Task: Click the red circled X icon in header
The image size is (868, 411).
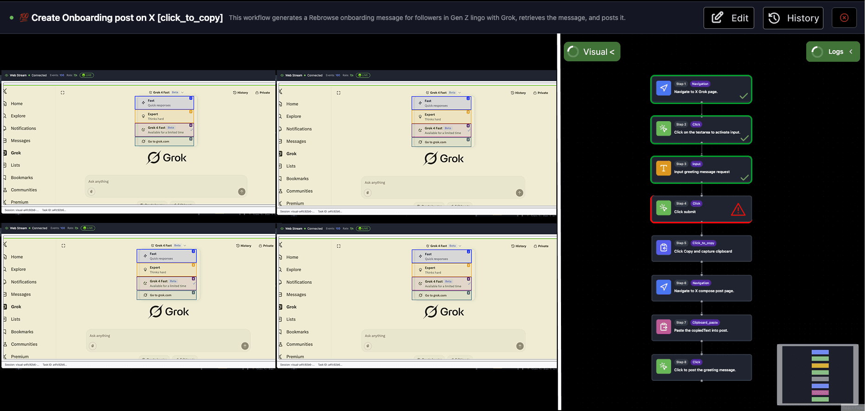Action: click(844, 18)
